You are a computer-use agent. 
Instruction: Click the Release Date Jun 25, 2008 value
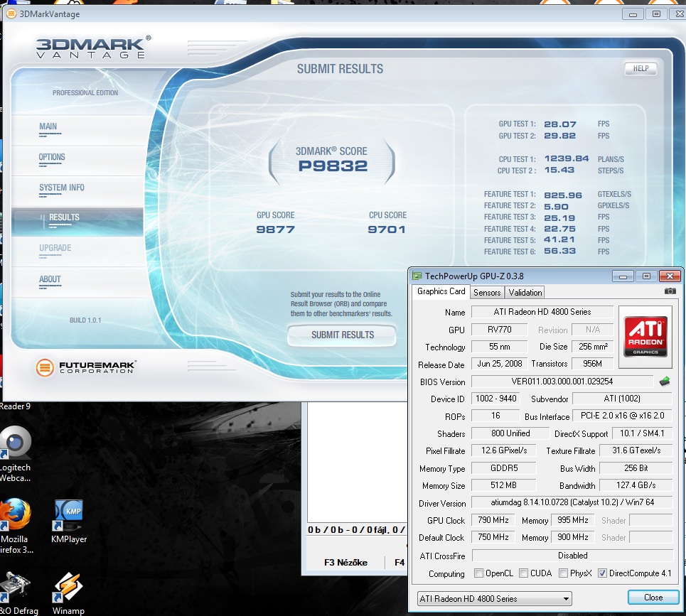(499, 364)
